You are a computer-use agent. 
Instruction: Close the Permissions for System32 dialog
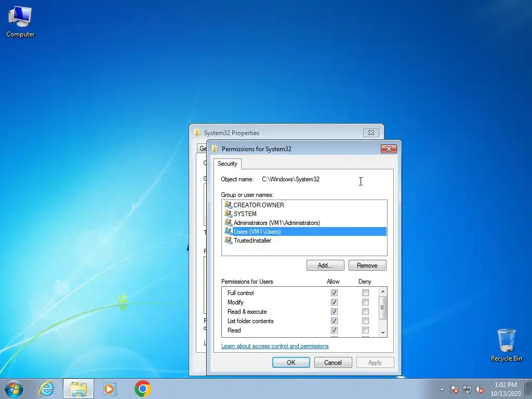[389, 149]
